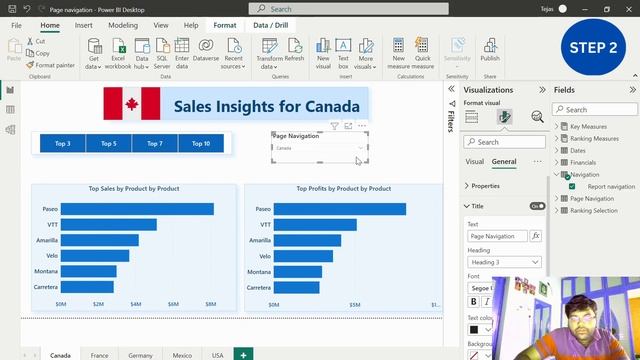Open the text color dropdown arrow
This screenshot has width=640, height=360.
coord(488,329)
